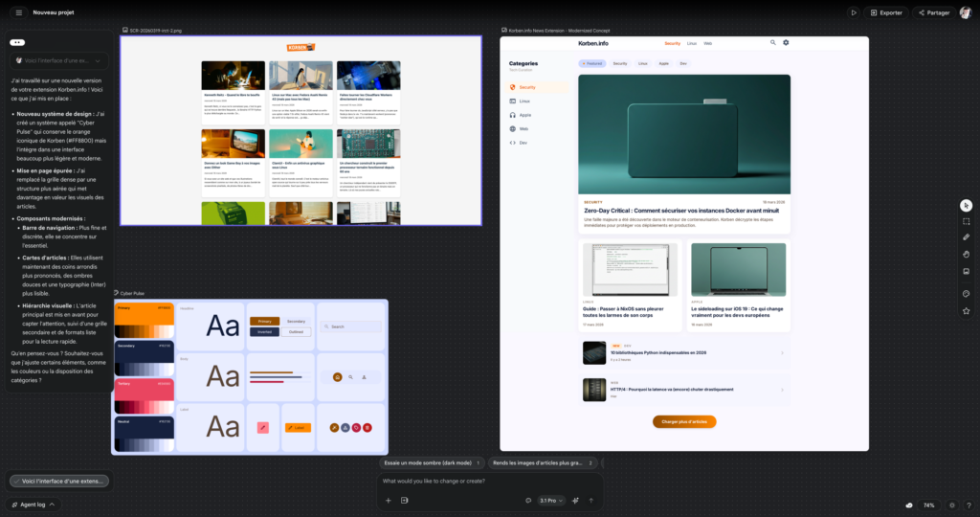This screenshot has height=517, width=980.
Task: Open the hamburger menu beside Nouveau projet
Action: (18, 12)
